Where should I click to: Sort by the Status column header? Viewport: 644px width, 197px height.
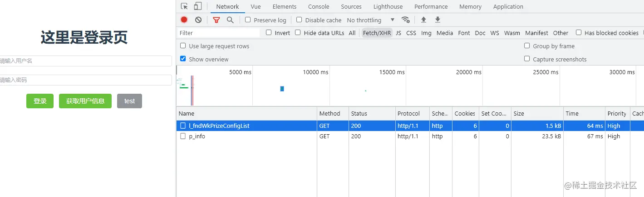[x=372, y=113]
